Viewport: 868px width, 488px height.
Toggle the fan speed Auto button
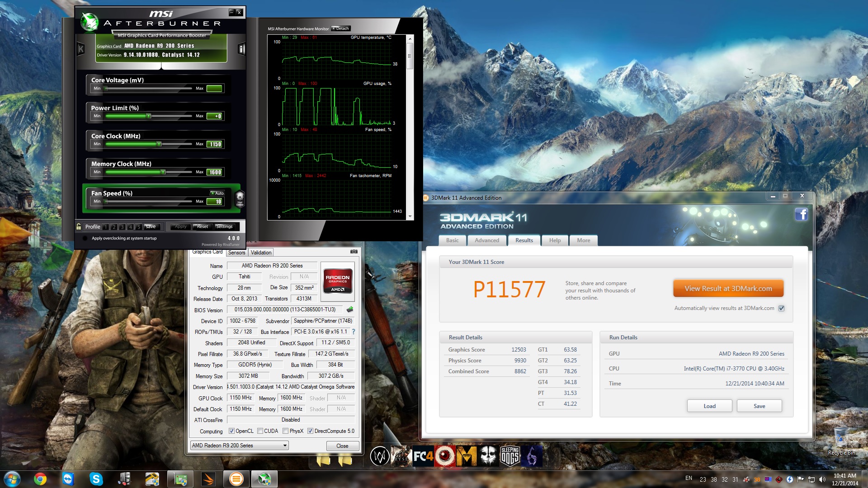[x=217, y=193]
